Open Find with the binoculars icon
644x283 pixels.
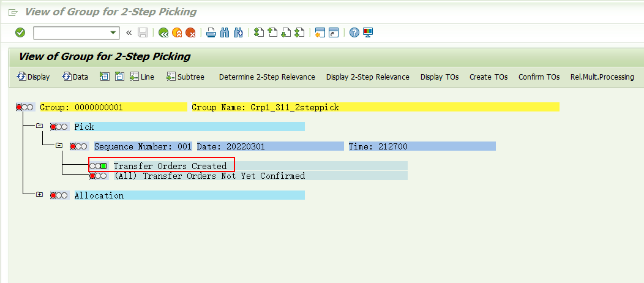coord(225,33)
